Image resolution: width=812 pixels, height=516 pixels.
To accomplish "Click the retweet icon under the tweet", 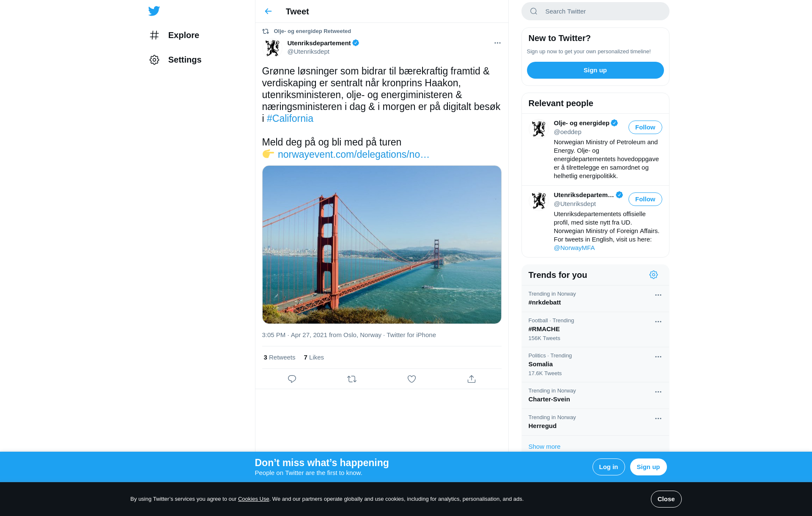I will [352, 379].
